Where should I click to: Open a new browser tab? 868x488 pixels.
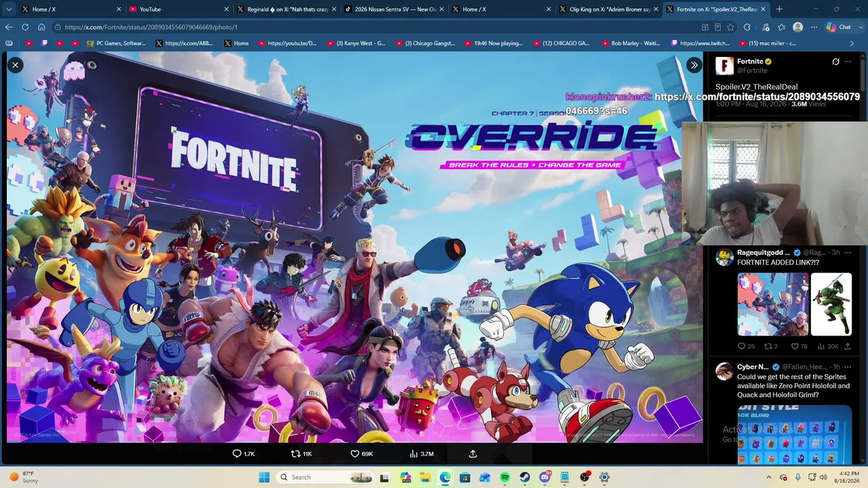(x=779, y=9)
